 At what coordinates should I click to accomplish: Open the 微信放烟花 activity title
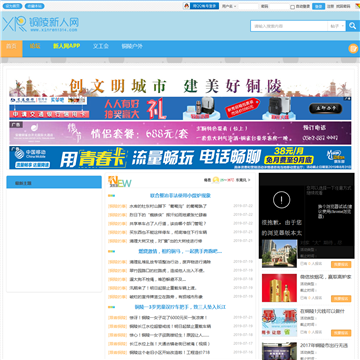(325, 277)
